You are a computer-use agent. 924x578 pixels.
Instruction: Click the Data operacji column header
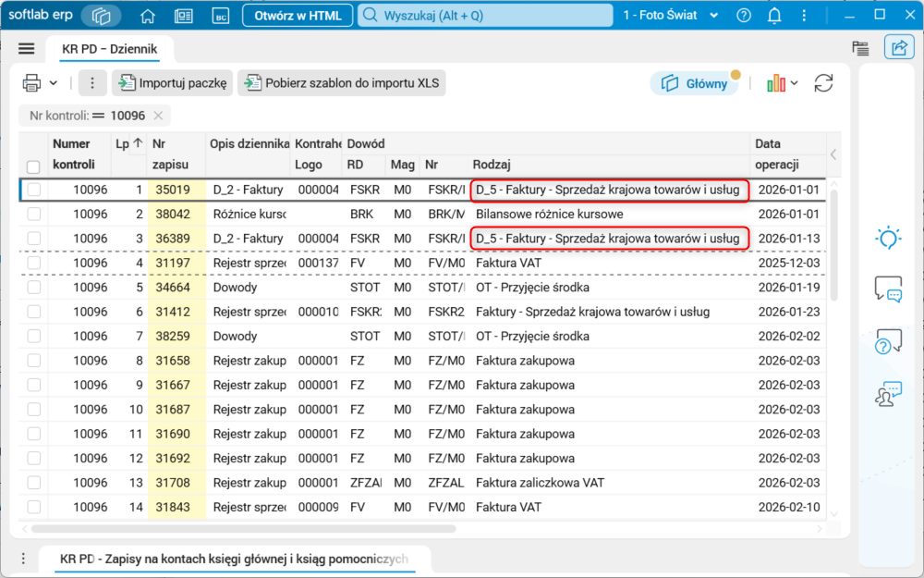click(788, 154)
